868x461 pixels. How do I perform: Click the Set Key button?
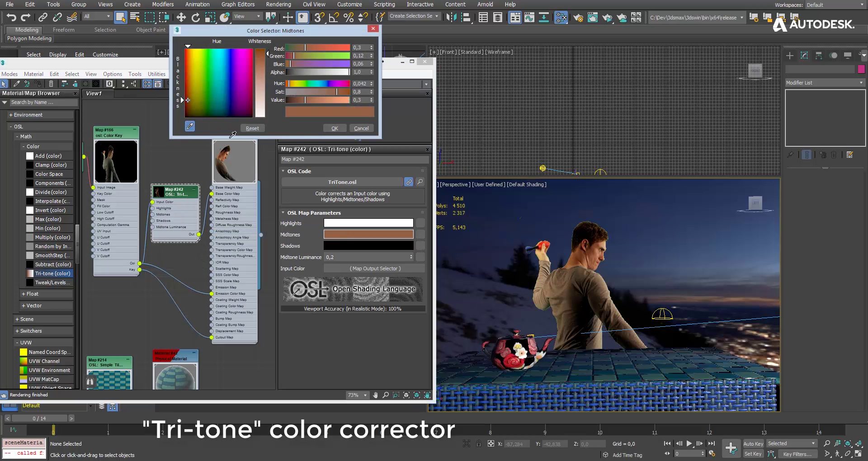[x=753, y=454]
